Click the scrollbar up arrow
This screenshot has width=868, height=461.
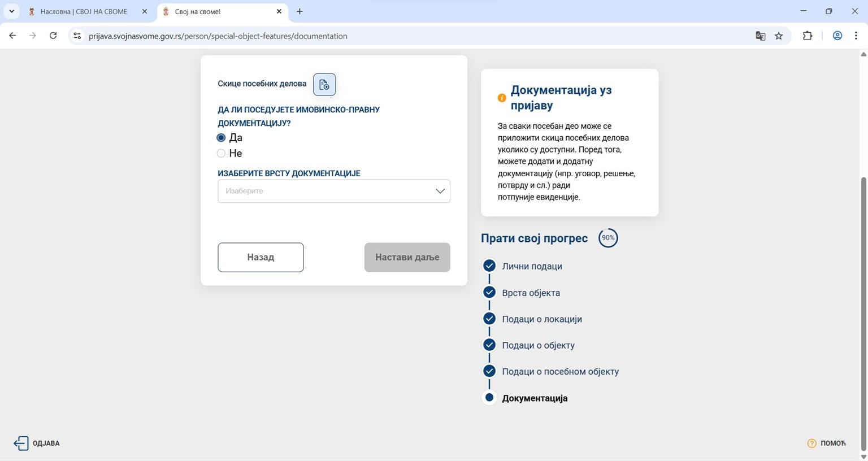863,54
